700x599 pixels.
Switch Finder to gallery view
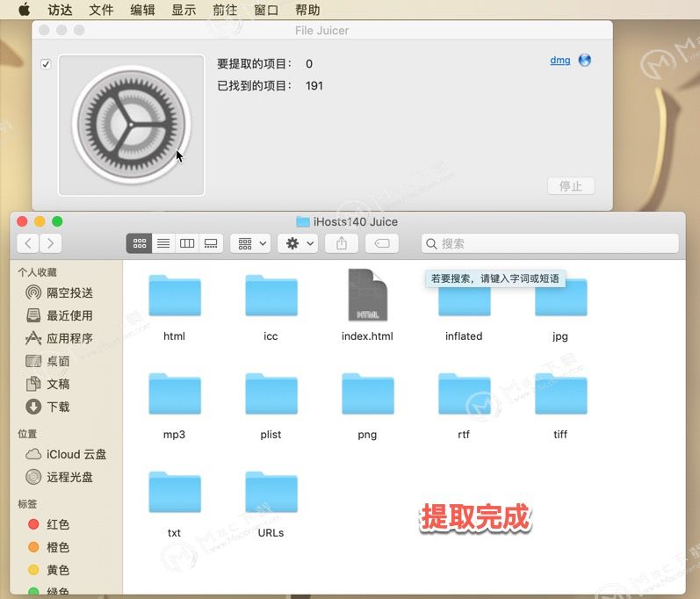(211, 243)
